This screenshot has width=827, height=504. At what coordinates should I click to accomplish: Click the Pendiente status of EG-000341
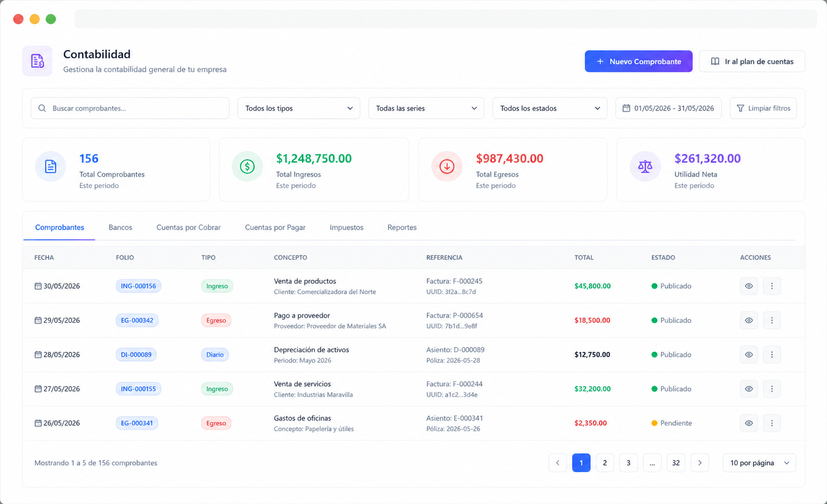[x=671, y=423]
